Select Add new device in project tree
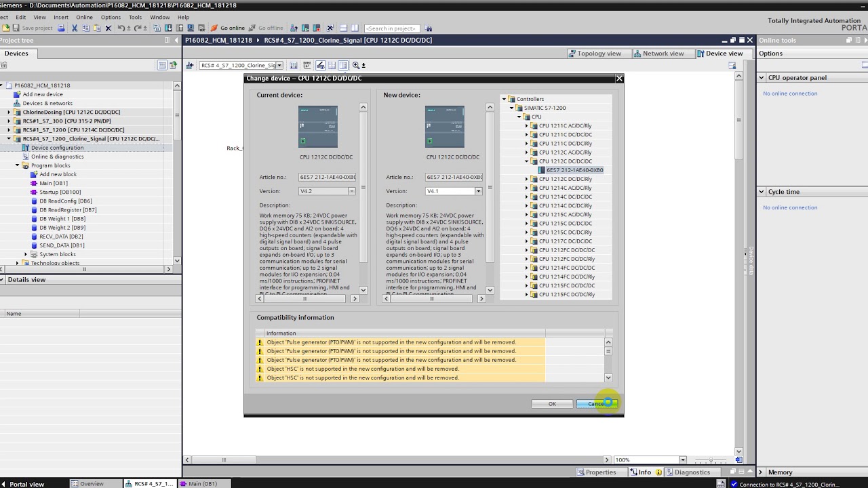 coord(43,94)
